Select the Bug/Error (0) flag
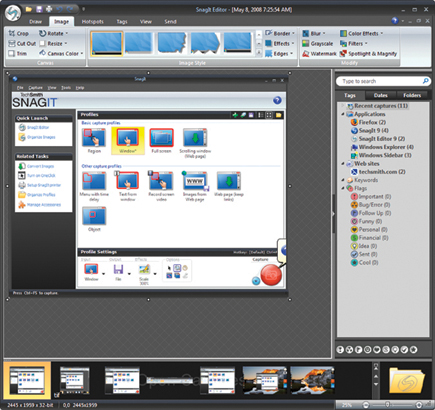 click(370, 205)
